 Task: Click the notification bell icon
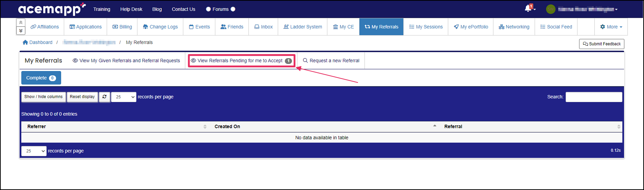[529, 8]
